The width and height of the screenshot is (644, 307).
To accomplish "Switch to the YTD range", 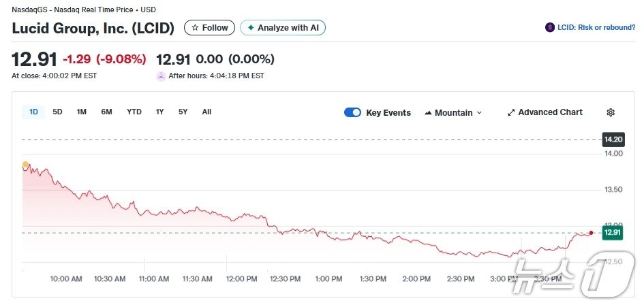I will [x=134, y=112].
